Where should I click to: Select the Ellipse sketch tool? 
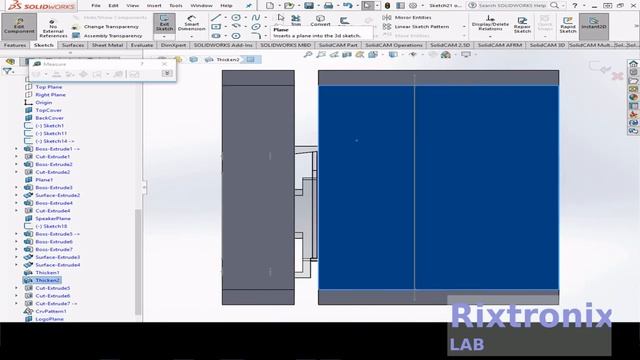tap(256, 27)
